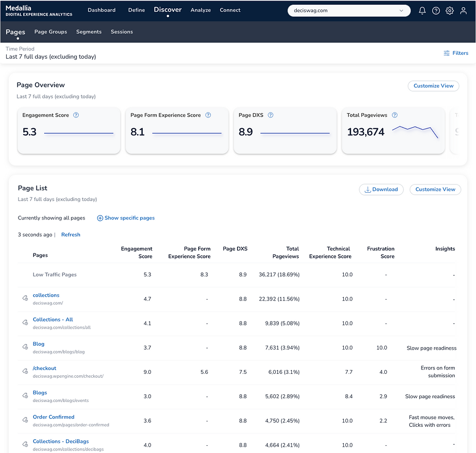Open the help question mark icon in header
Viewport: 476px width, 453px height.
(436, 11)
